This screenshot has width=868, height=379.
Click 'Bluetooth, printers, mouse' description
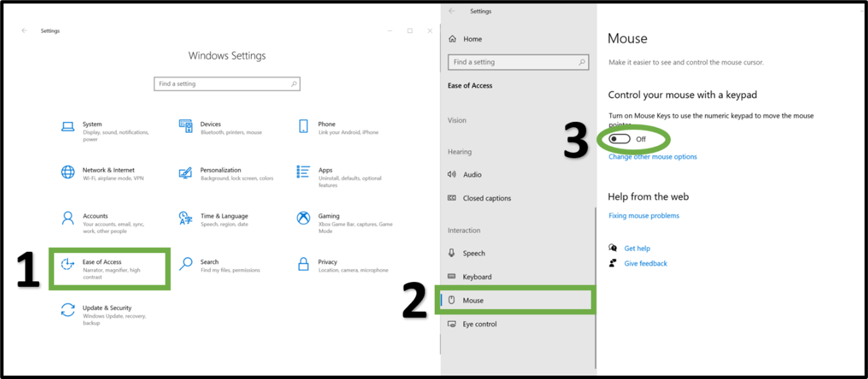(231, 133)
